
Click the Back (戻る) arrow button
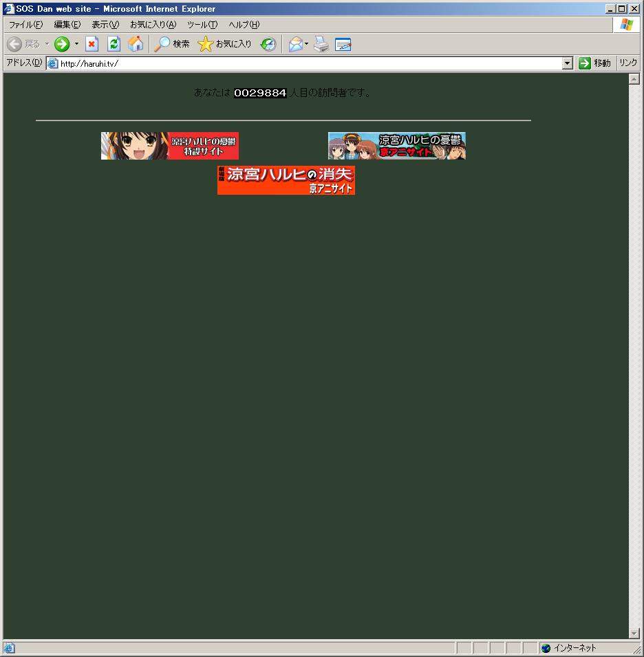[23, 44]
